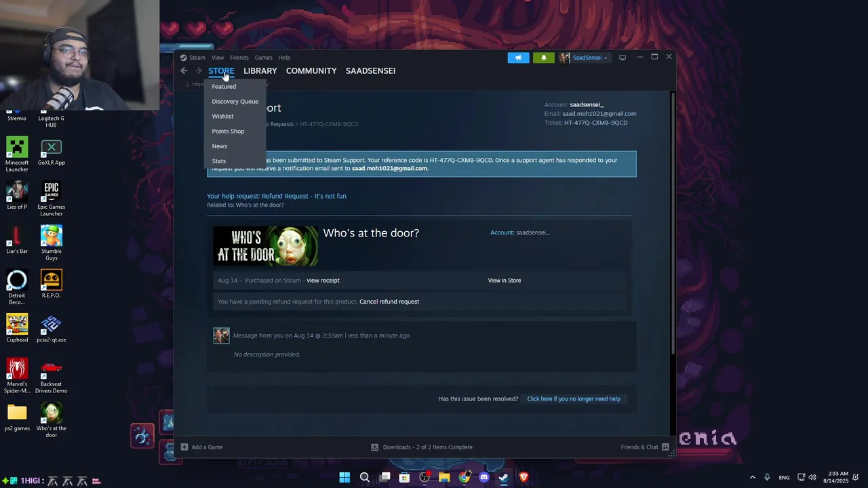Select the Marvel's Spider-Man desktop icon
Image resolution: width=868 pixels, height=488 pixels.
click(x=17, y=376)
